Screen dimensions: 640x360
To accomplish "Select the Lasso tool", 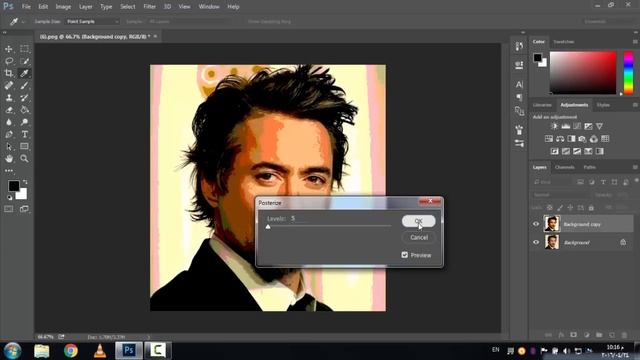I will tap(9, 61).
